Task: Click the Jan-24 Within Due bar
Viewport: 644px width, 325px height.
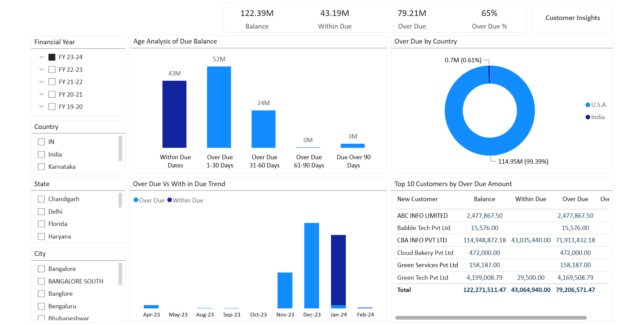Action: point(339,270)
